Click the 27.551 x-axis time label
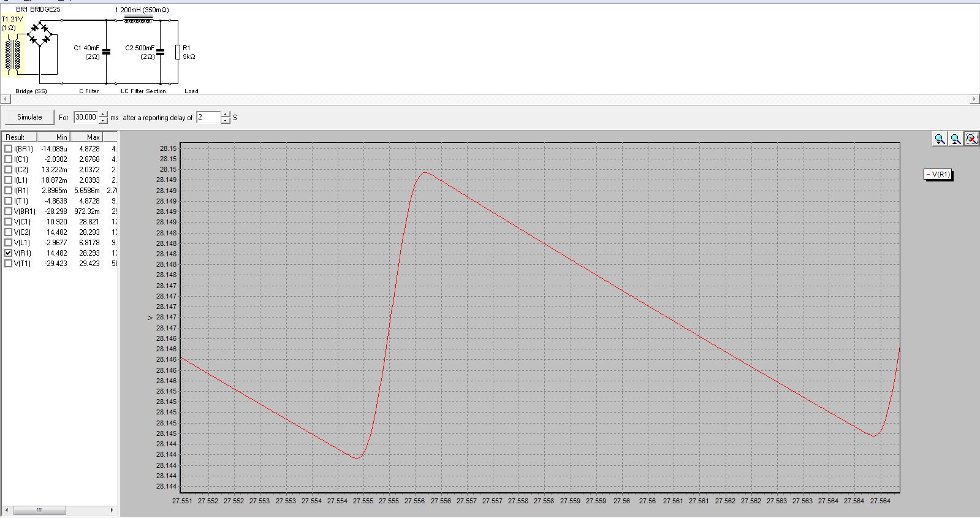 [x=182, y=500]
